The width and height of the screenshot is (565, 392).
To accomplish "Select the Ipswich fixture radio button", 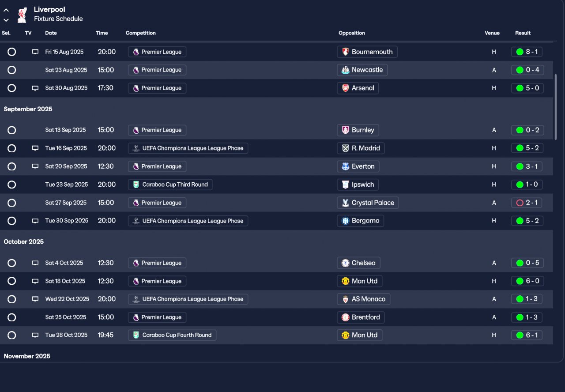I will point(12,185).
